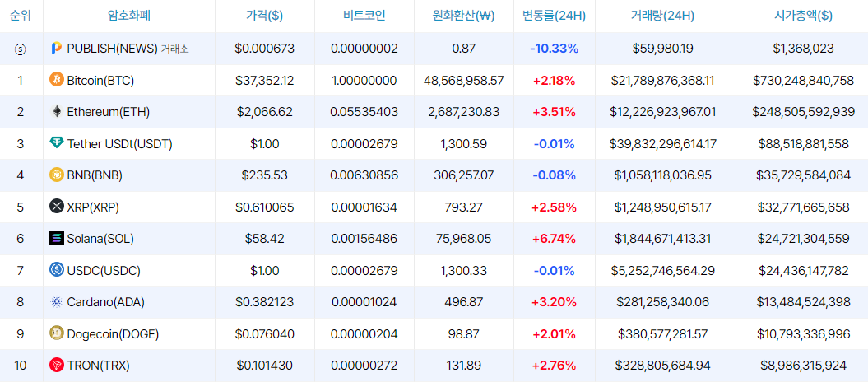868x382 pixels.
Task: Select Cardano change +3.20%
Action: (x=555, y=302)
